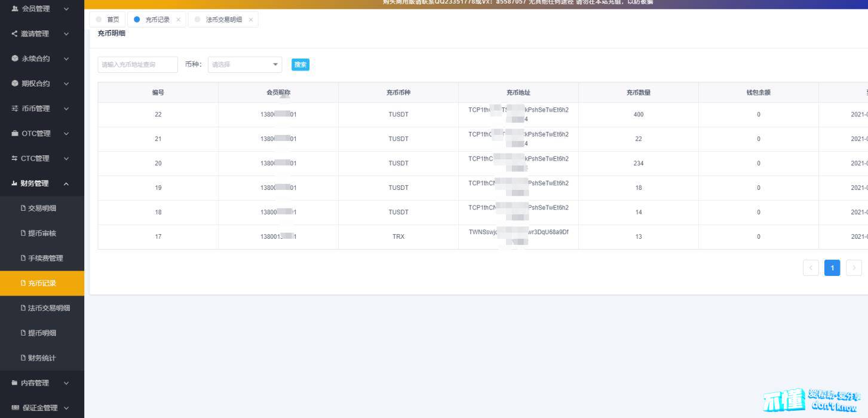Click the 永续合约 cube icon
The width and height of the screenshot is (868, 418).
(x=15, y=59)
